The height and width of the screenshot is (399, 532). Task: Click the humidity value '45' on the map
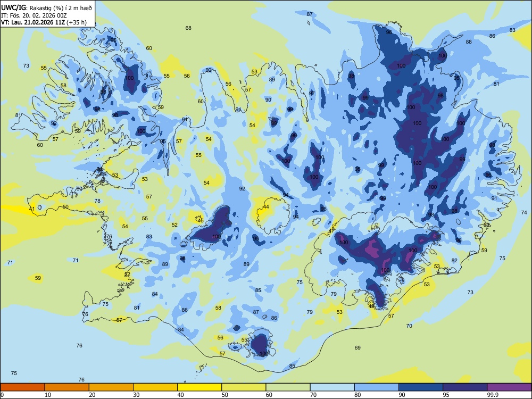[201, 221]
